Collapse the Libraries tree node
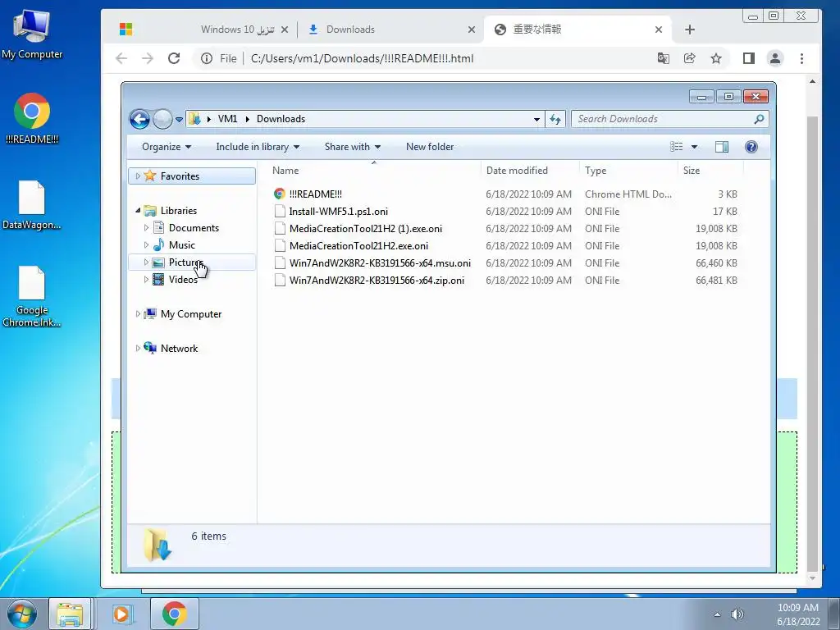The width and height of the screenshot is (840, 630). point(138,211)
